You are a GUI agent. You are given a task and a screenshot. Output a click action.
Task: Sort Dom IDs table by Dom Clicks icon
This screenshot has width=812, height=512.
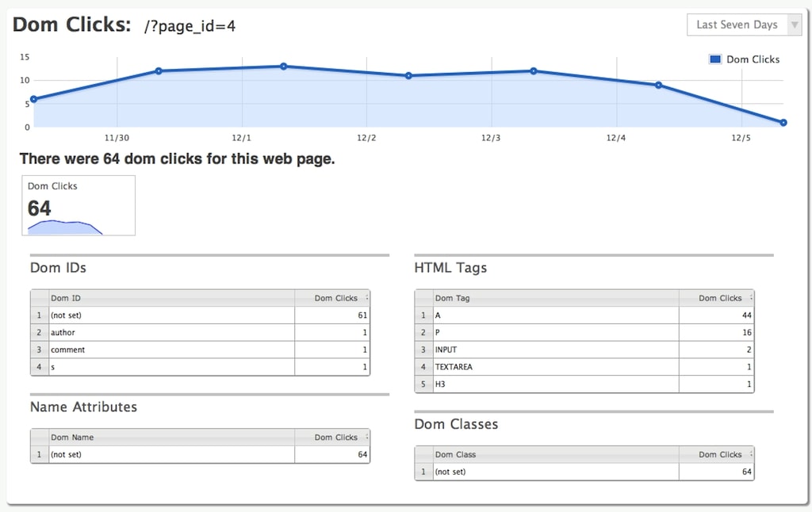pyautogui.click(x=366, y=298)
